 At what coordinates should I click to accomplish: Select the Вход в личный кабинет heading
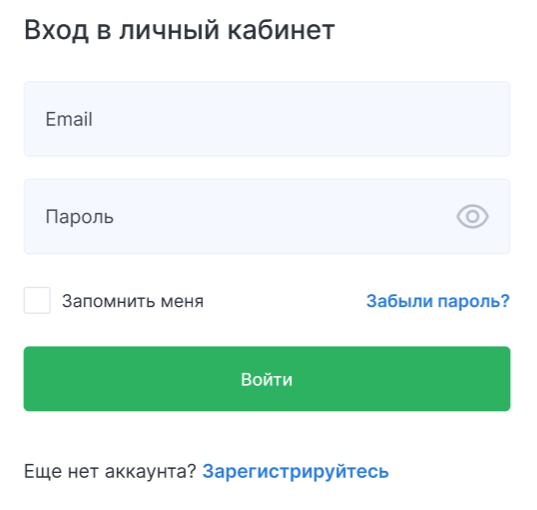179,30
